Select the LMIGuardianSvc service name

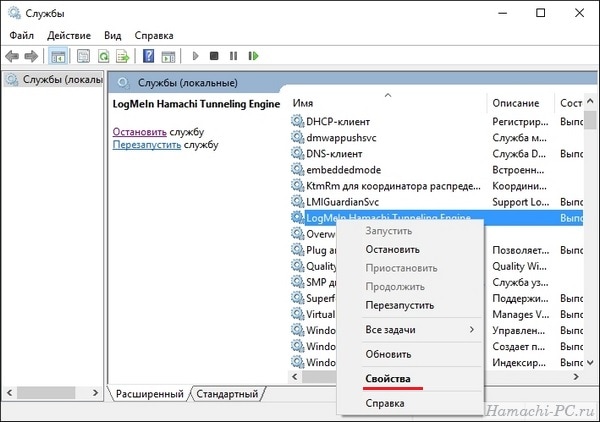(342, 202)
